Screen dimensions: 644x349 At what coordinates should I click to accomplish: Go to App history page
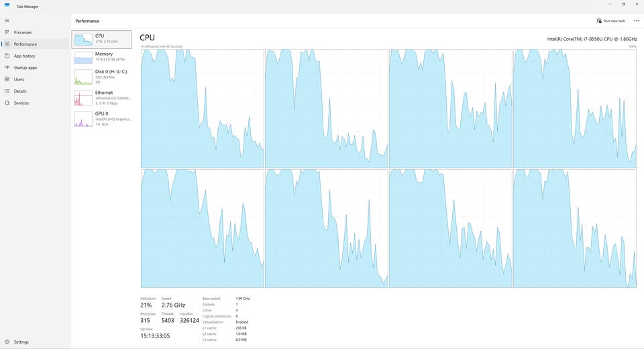point(35,56)
